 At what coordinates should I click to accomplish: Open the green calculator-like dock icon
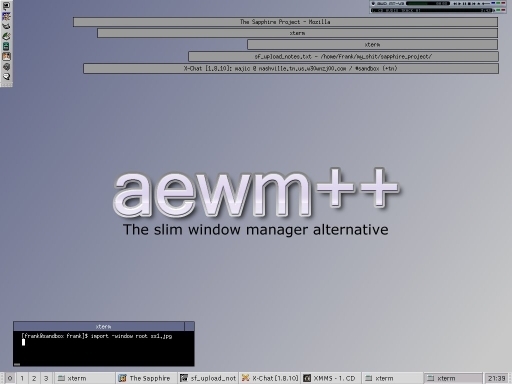click(6, 46)
